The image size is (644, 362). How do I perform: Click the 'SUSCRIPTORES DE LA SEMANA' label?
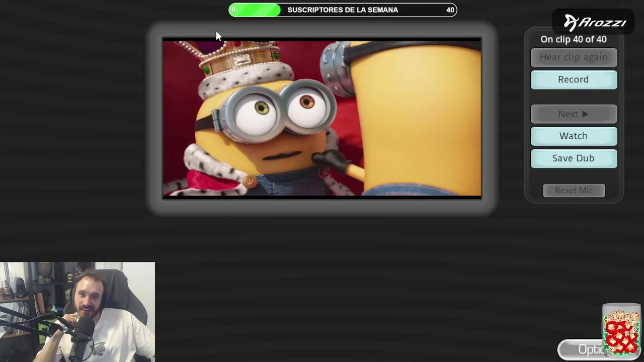[x=343, y=10]
